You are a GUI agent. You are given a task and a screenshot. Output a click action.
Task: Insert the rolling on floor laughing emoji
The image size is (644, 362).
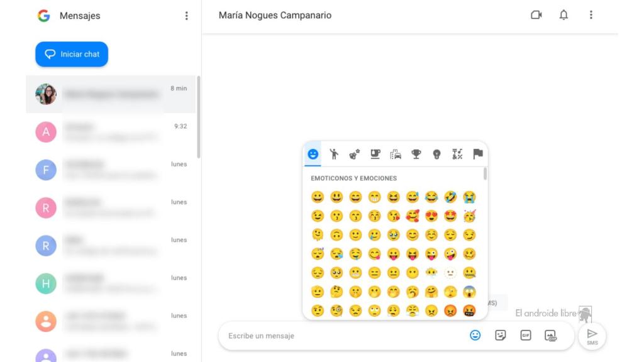pos(450,197)
